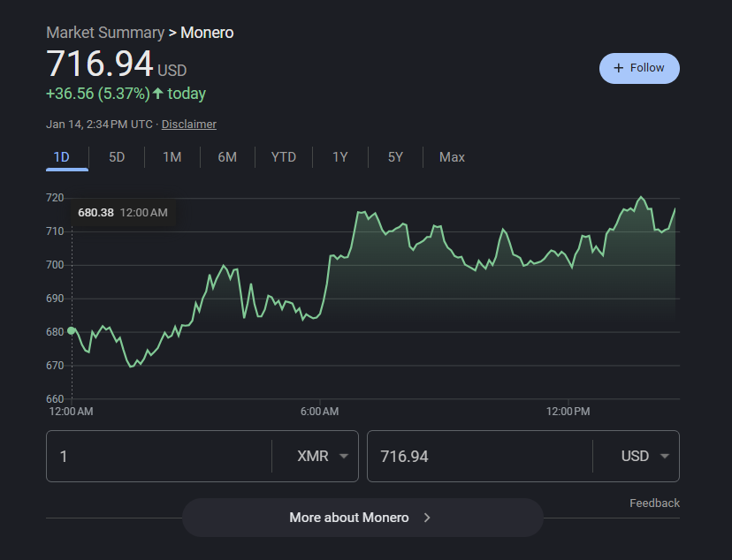Click the Jan 14, 2:34 PM UTC timestamp
This screenshot has width=732, height=560.
click(x=99, y=124)
